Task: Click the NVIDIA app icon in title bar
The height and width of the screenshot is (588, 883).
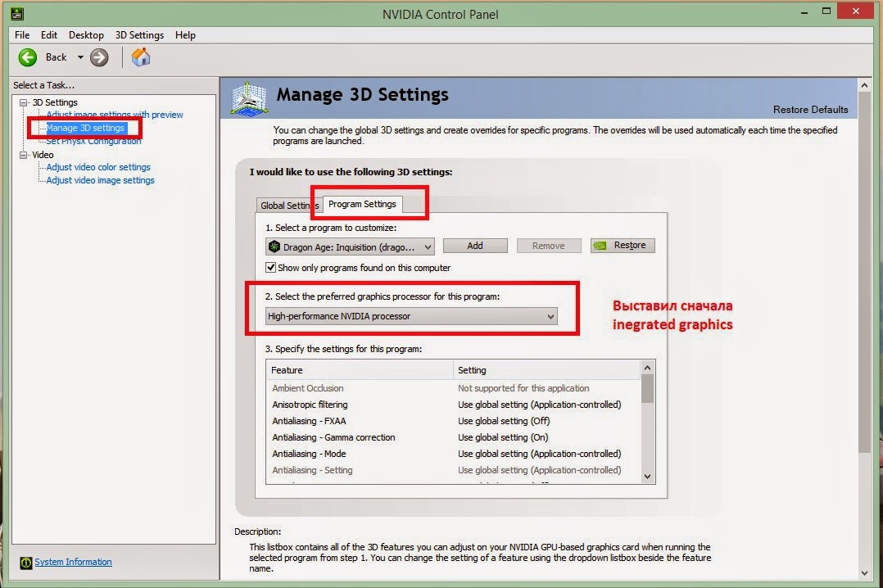Action: [17, 14]
